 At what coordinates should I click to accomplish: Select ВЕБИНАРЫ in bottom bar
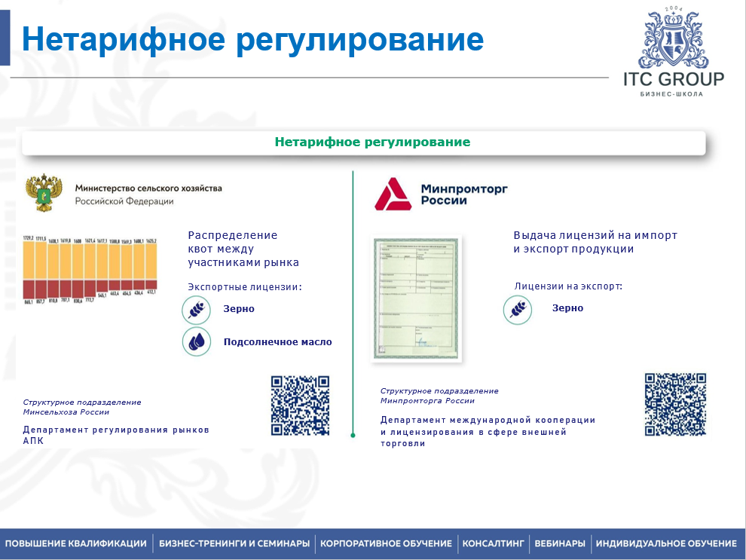[559, 543]
